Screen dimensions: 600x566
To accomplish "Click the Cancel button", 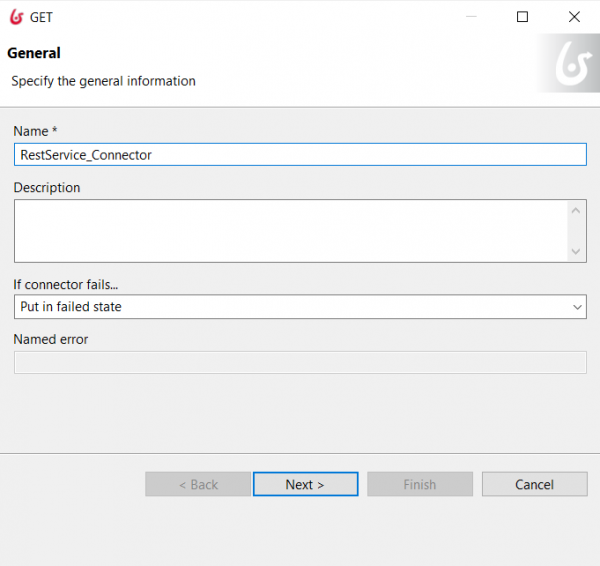I will click(535, 484).
